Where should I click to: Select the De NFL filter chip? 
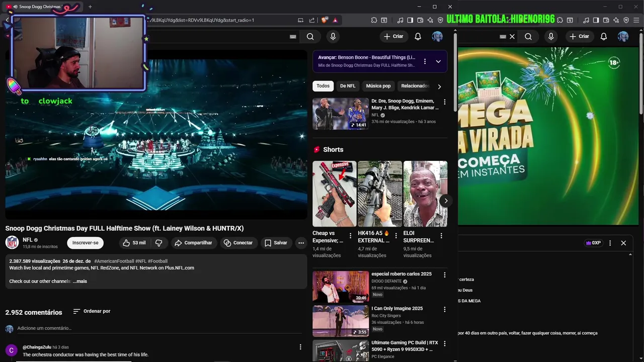pos(348,86)
